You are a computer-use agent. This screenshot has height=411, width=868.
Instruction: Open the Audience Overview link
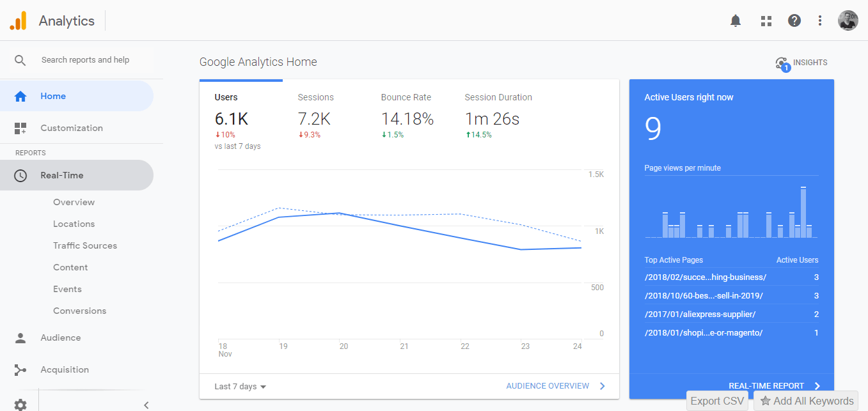548,386
